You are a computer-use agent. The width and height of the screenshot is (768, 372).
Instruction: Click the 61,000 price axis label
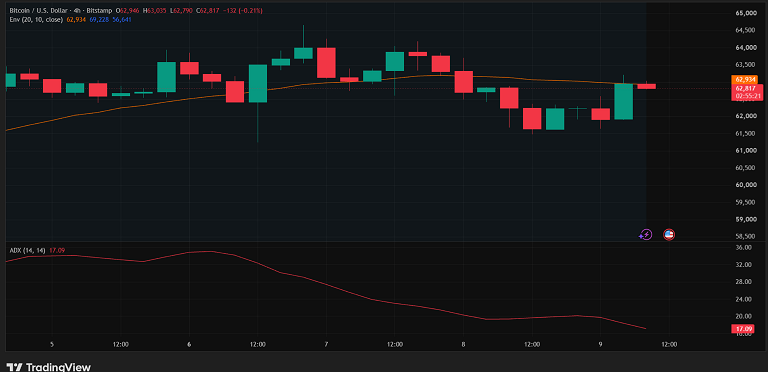coord(745,150)
